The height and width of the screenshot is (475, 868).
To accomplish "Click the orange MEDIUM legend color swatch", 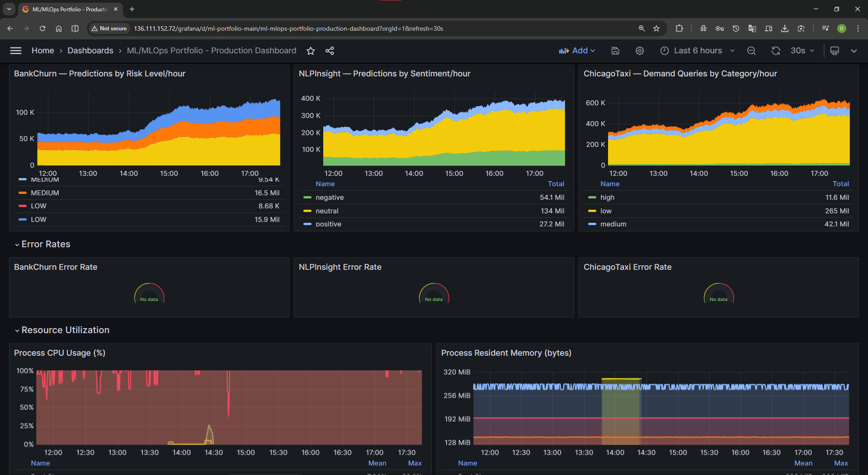I will (23, 193).
